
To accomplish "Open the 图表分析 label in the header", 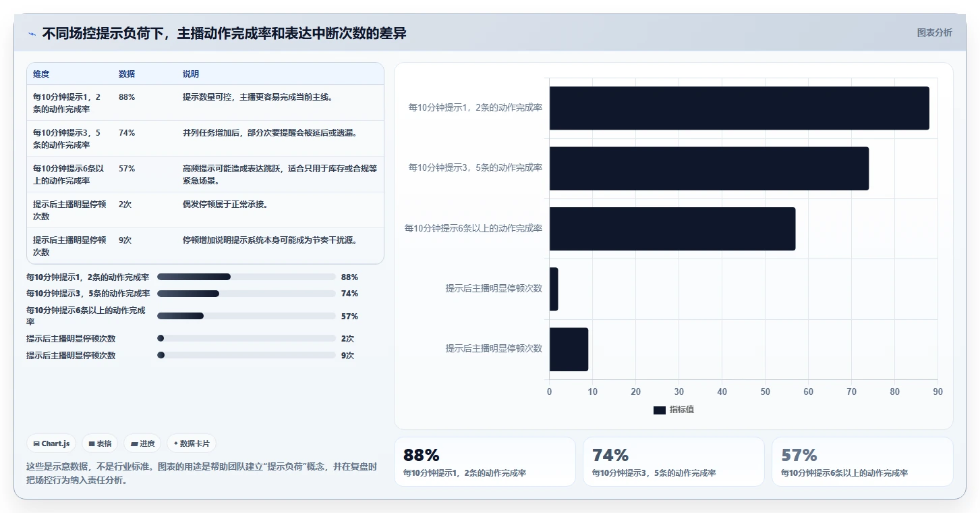I will coord(934,32).
